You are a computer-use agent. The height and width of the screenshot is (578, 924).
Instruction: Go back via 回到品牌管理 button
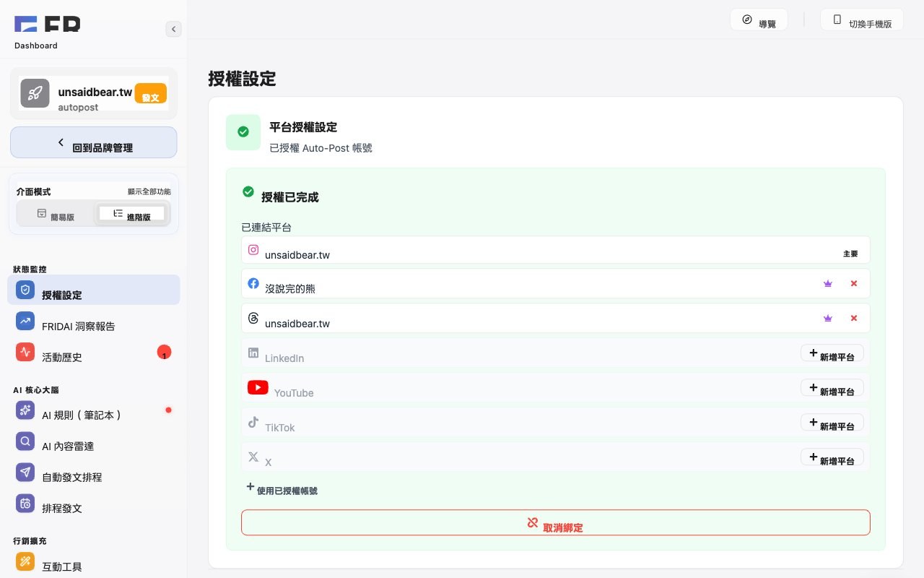[x=93, y=142]
